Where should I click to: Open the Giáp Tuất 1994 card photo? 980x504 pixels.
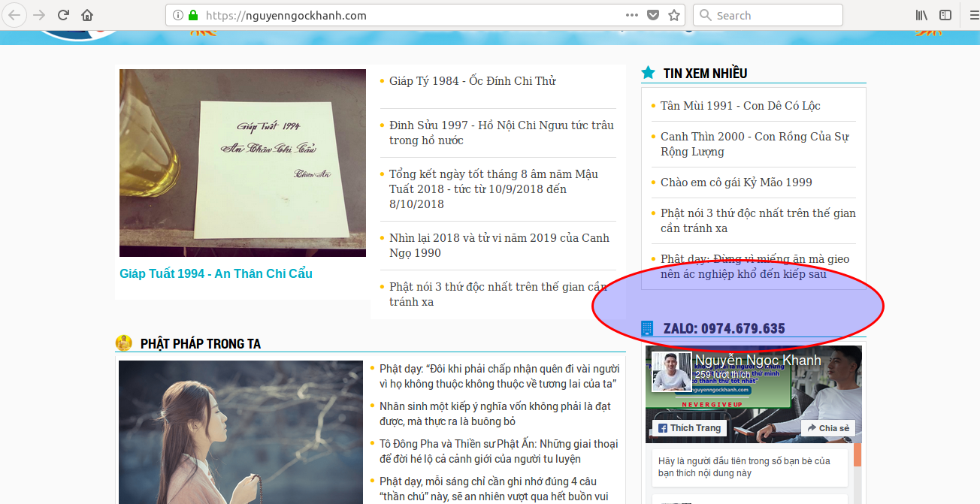pos(243,163)
